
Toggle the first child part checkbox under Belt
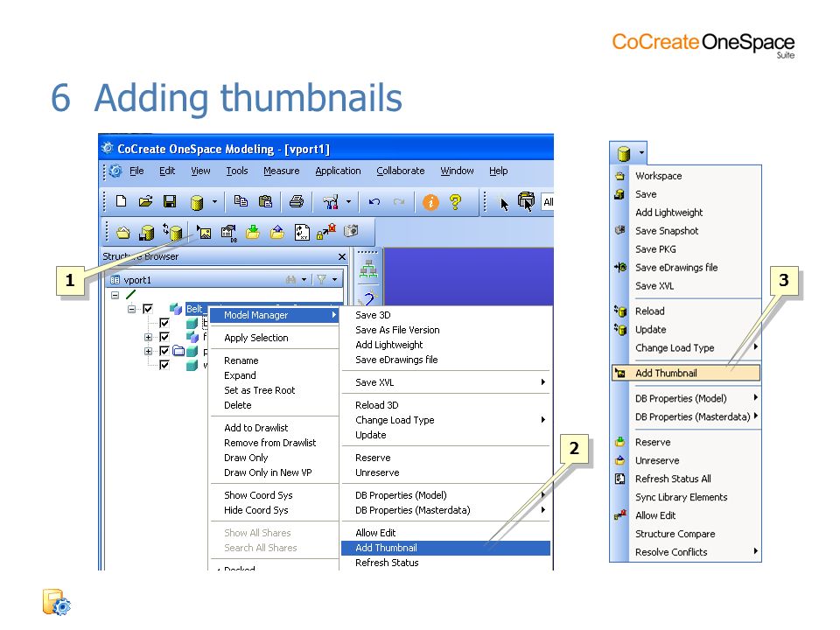164,323
